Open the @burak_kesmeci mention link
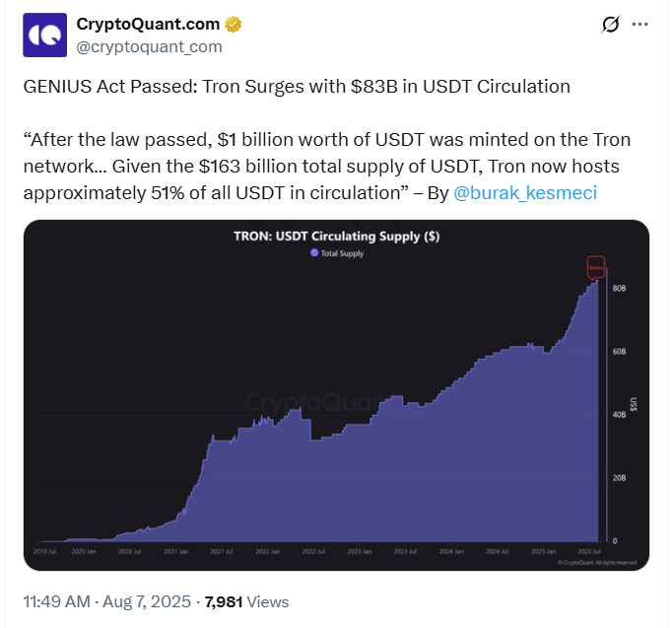Image resolution: width=672 pixels, height=628 pixels. click(x=524, y=194)
